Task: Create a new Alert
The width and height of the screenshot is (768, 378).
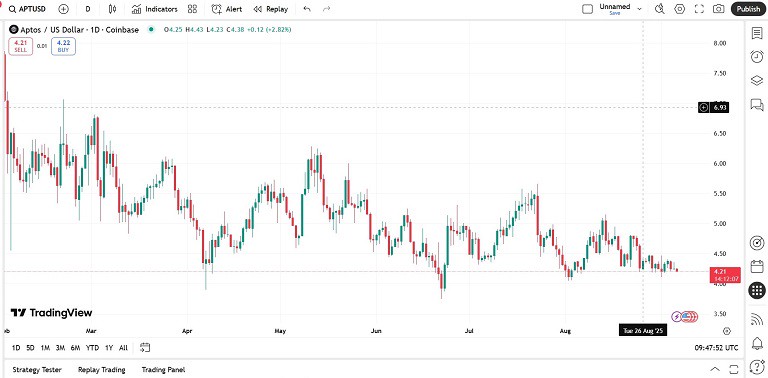Action: (227, 9)
